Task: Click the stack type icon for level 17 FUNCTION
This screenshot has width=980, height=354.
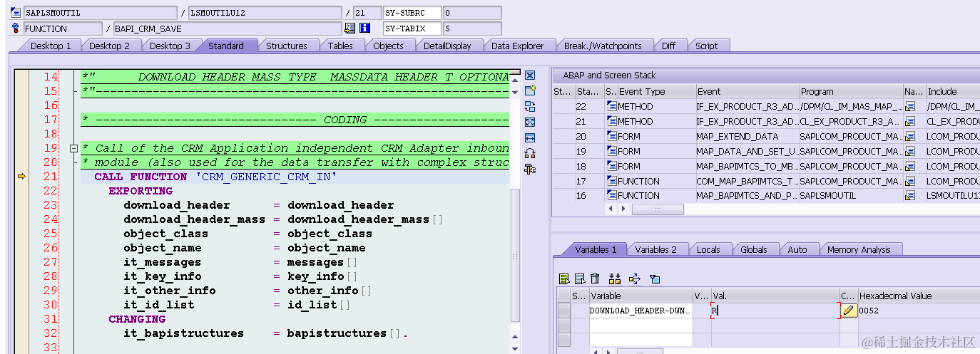Action: pos(611,181)
